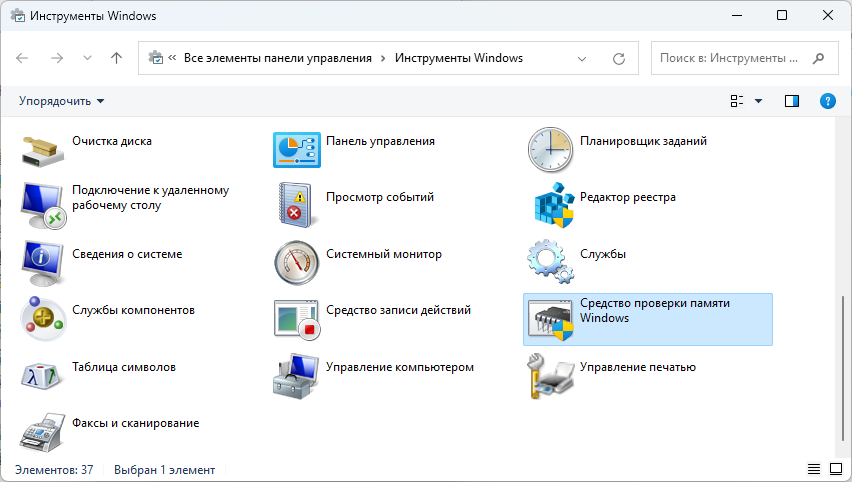Toggle the preview pane button
This screenshot has height=482, width=852.
click(x=792, y=101)
